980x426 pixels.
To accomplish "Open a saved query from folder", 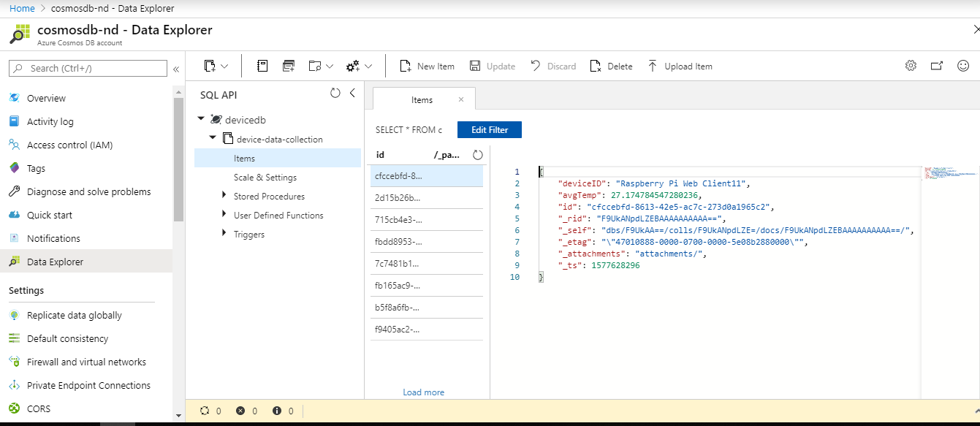I will pos(314,66).
